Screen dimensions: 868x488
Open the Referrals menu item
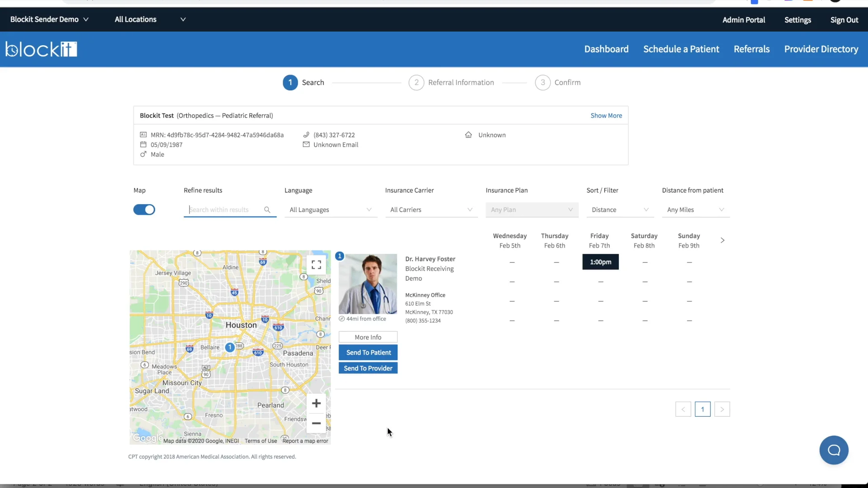[x=751, y=49]
